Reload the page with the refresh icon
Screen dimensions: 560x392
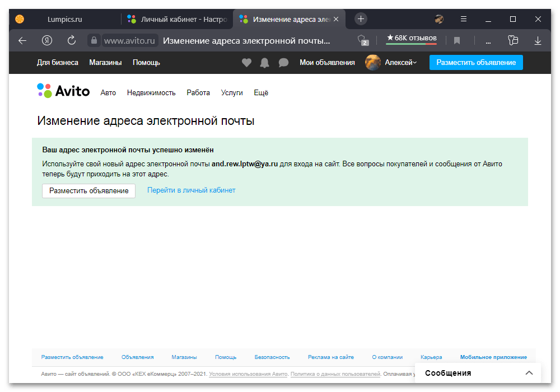tap(72, 40)
